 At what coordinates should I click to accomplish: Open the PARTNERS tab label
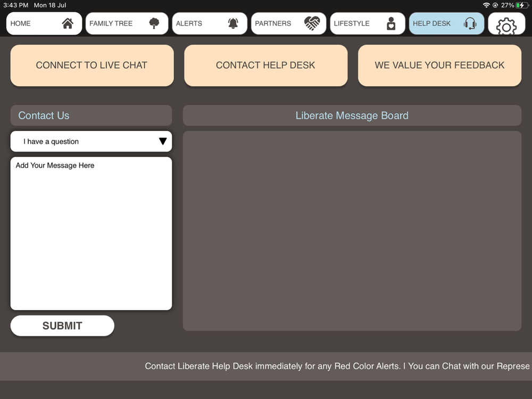273,23
